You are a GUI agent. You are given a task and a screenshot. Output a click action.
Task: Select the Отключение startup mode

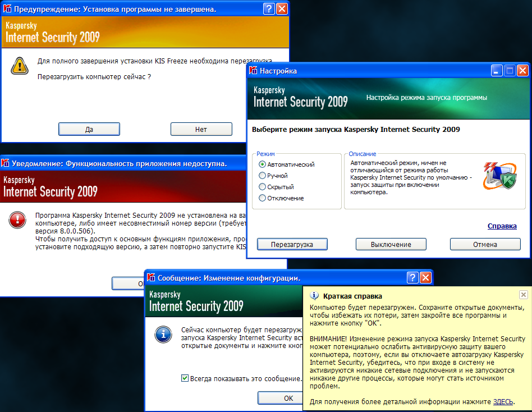tap(281, 198)
